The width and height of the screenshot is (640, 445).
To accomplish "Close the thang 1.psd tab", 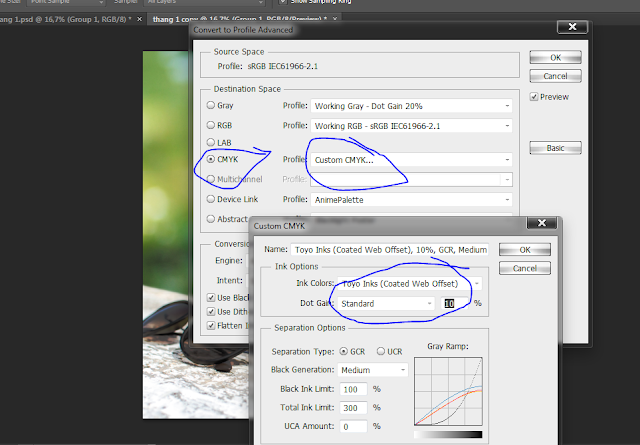I will [140, 19].
